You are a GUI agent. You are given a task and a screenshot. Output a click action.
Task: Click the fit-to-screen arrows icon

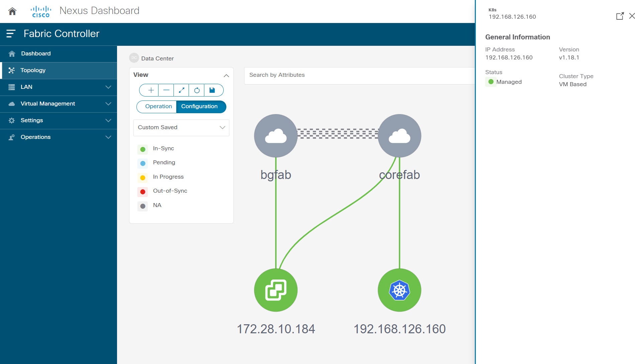[181, 90]
